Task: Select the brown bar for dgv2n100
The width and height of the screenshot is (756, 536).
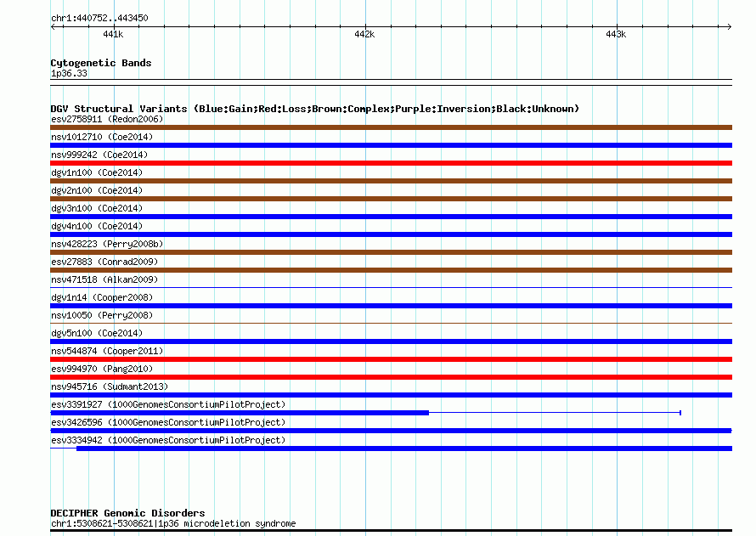Action: [x=391, y=199]
